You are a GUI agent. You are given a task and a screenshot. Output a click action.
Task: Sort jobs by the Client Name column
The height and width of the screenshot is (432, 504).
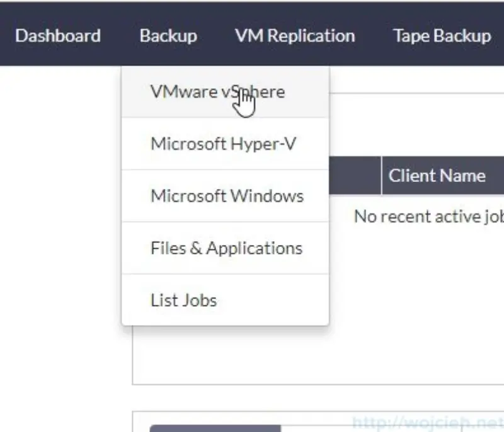(438, 176)
